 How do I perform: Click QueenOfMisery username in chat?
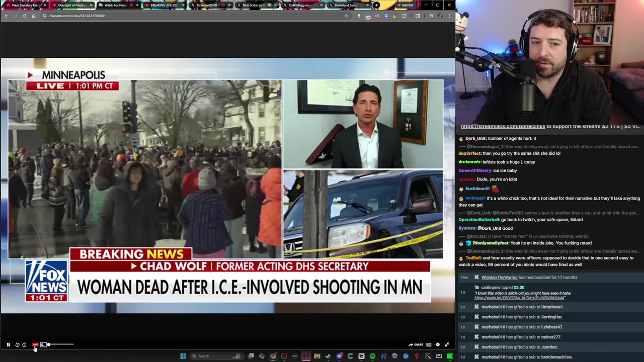pos(475,170)
